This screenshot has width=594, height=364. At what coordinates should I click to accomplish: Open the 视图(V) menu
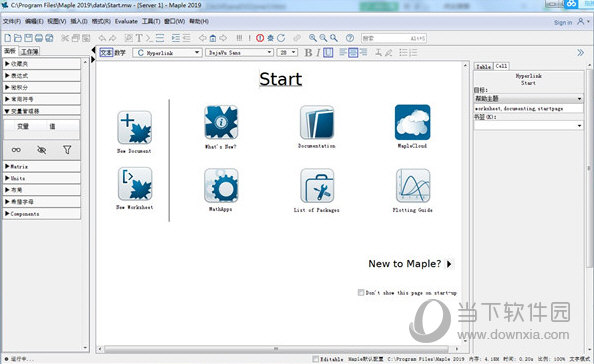click(x=56, y=21)
